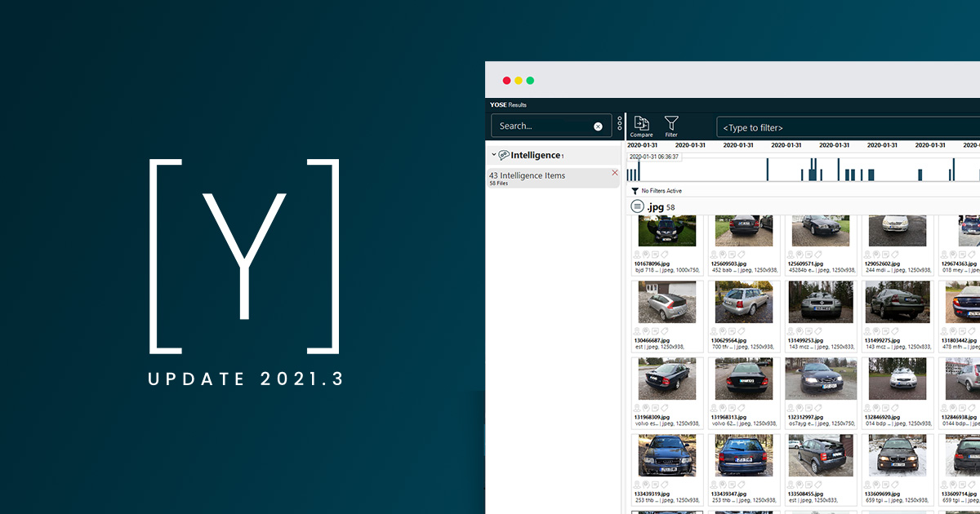Open the 132312997.jpg car thumbnail
The height and width of the screenshot is (514, 980).
pos(821,379)
